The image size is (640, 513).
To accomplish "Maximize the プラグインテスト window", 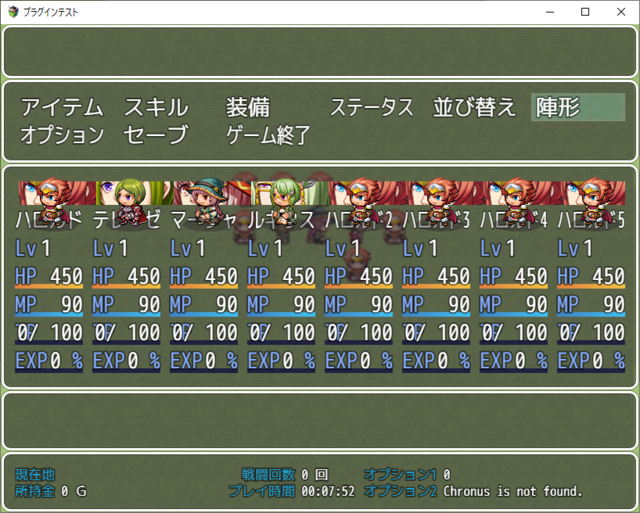I will 585,12.
